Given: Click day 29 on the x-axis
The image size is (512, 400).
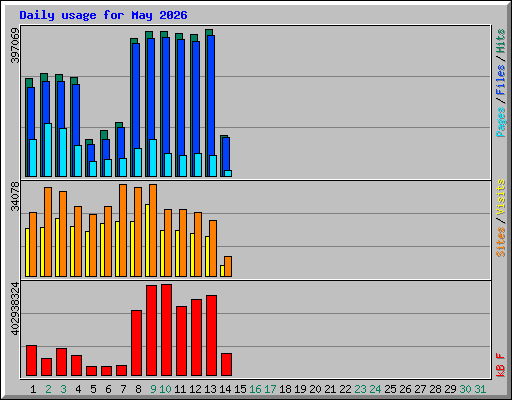Looking at the screenshot, I should point(450,389).
